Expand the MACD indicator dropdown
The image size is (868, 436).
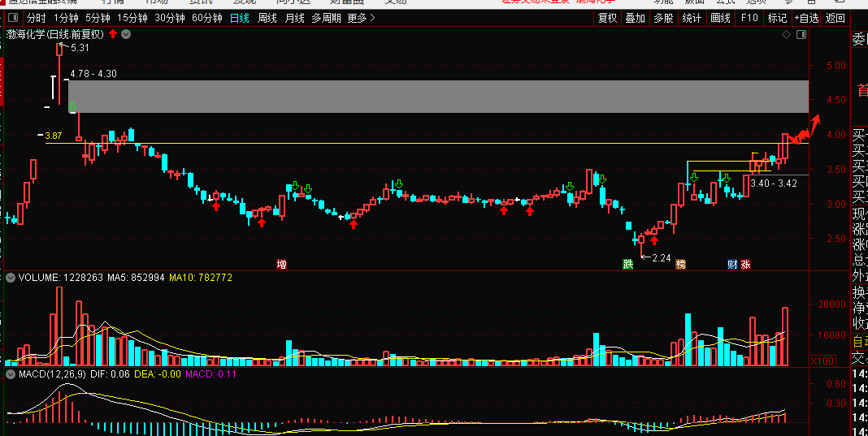[10, 374]
